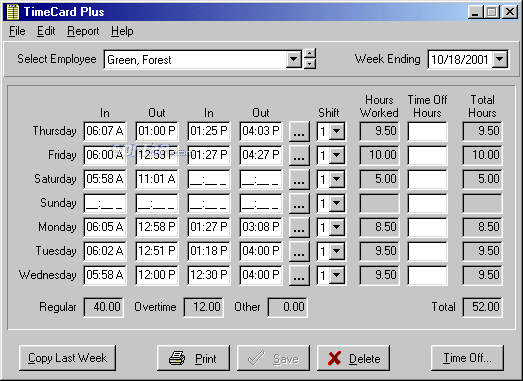Open Monday Shift dropdown
Image resolution: width=523 pixels, height=381 pixels.
click(337, 228)
